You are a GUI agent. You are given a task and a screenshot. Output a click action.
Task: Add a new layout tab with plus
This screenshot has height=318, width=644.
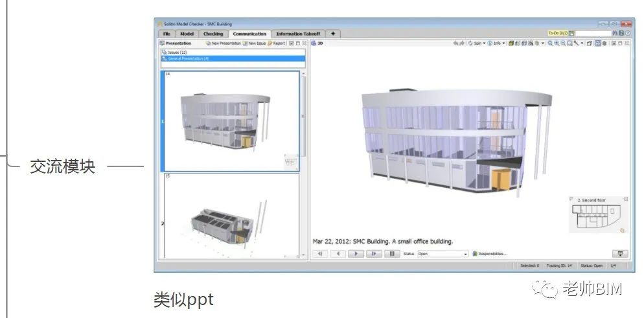(x=332, y=34)
